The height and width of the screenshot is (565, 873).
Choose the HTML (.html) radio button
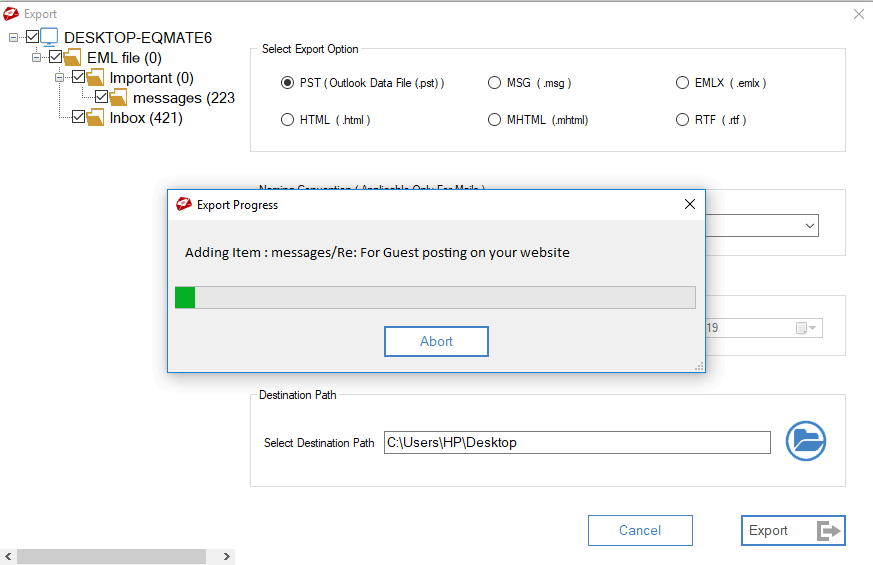pyautogui.click(x=288, y=120)
